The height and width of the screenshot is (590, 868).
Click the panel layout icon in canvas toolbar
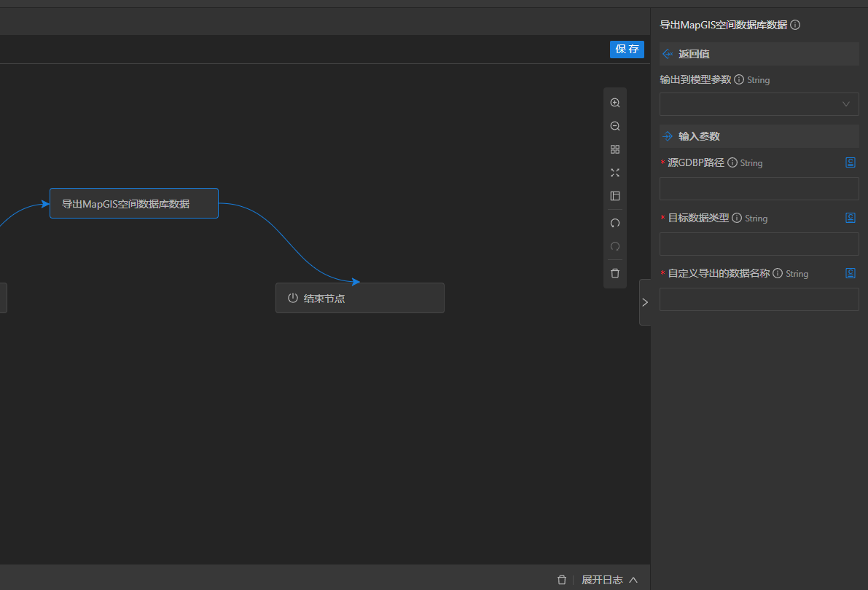pos(615,196)
